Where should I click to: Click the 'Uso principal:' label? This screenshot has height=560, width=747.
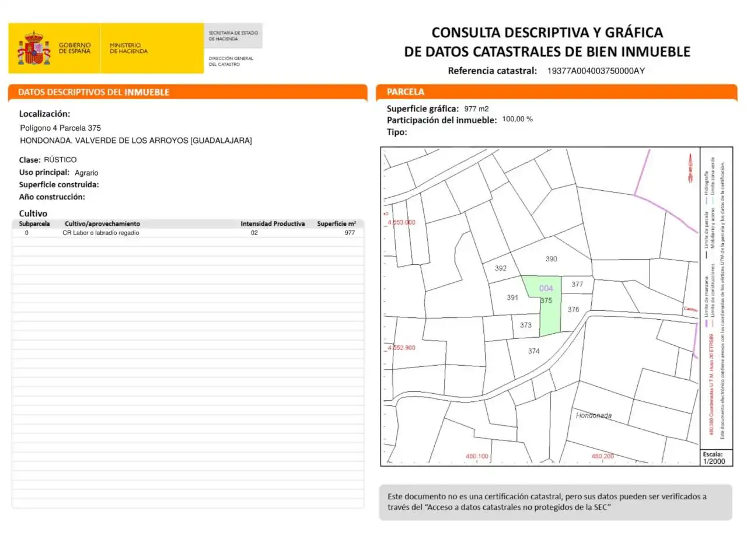tap(44, 173)
